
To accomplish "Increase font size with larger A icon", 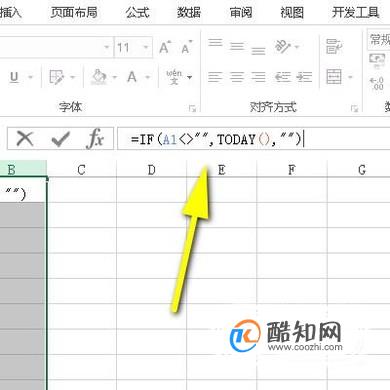I will [165, 48].
